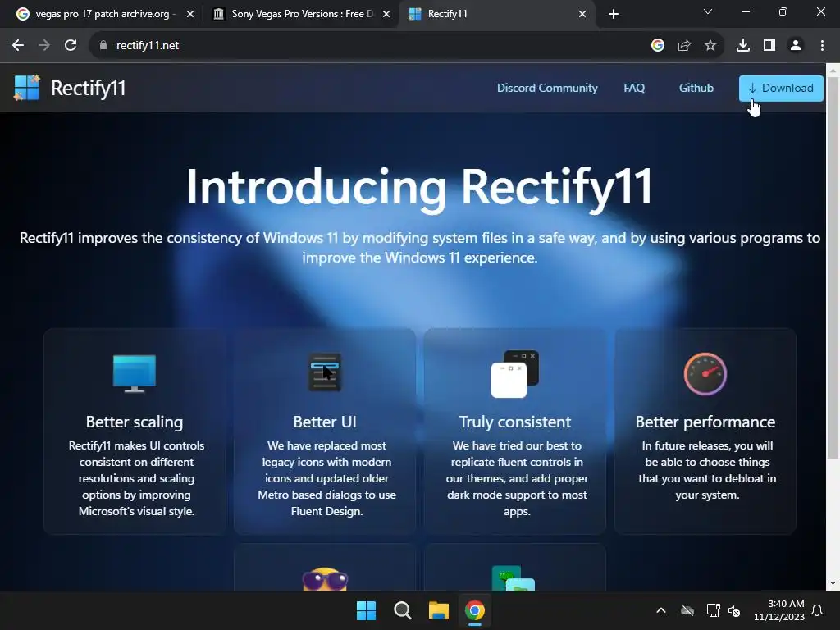840x630 pixels.
Task: Open the FAQ link
Action: click(634, 88)
